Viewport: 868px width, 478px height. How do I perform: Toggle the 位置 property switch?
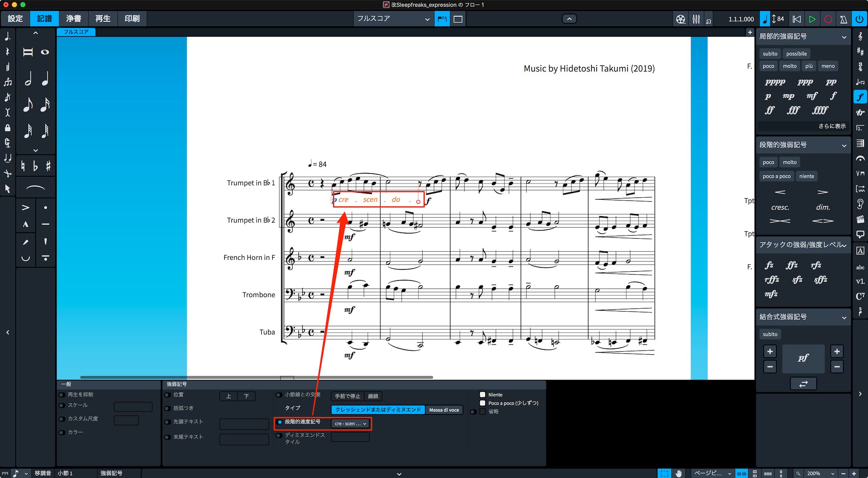(x=167, y=395)
